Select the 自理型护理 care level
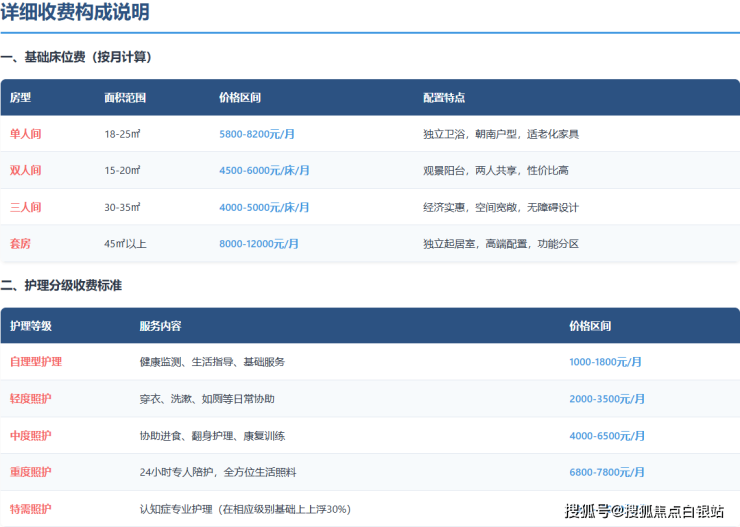740x527 pixels. pos(36,362)
